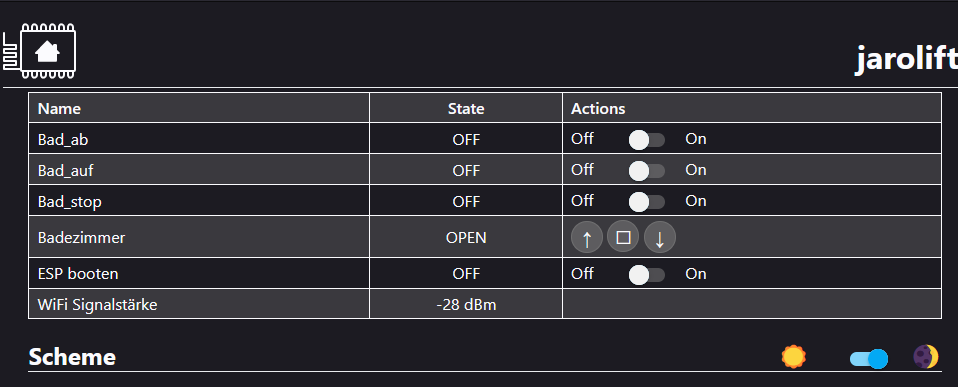This screenshot has width=958, height=387.
Task: Select the Badezimmer row name
Action: (x=81, y=237)
